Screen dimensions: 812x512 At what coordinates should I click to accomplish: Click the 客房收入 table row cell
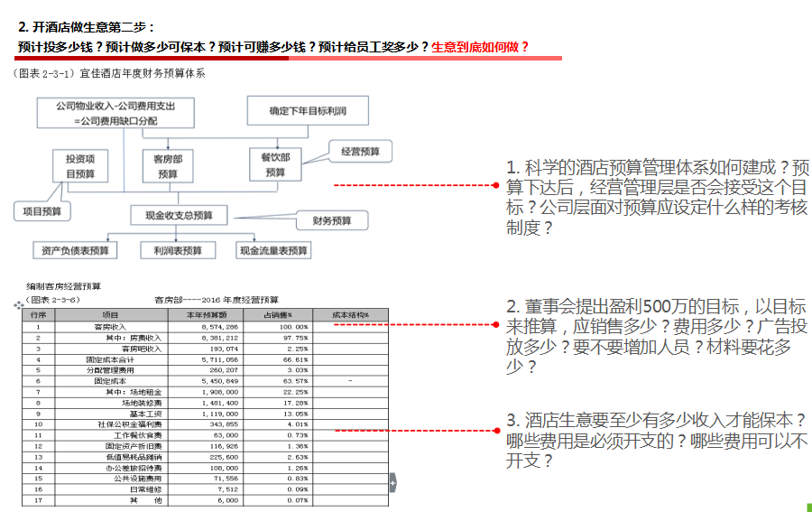click(x=110, y=326)
